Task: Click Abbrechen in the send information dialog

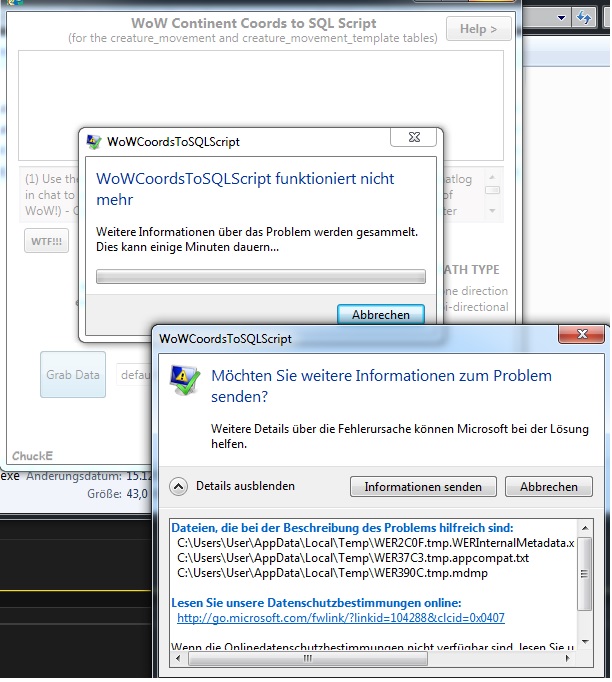Action: [x=548, y=487]
